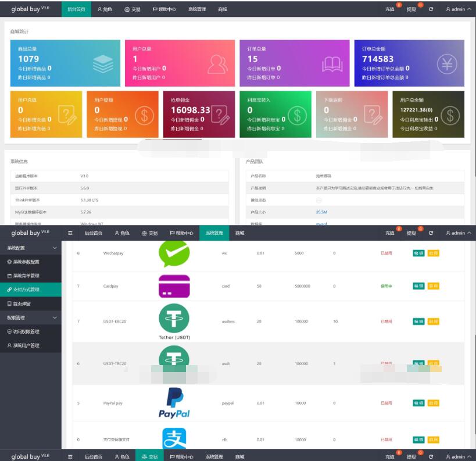Click the blue Alipay logo
This screenshot has width=476, height=461.
(174, 439)
